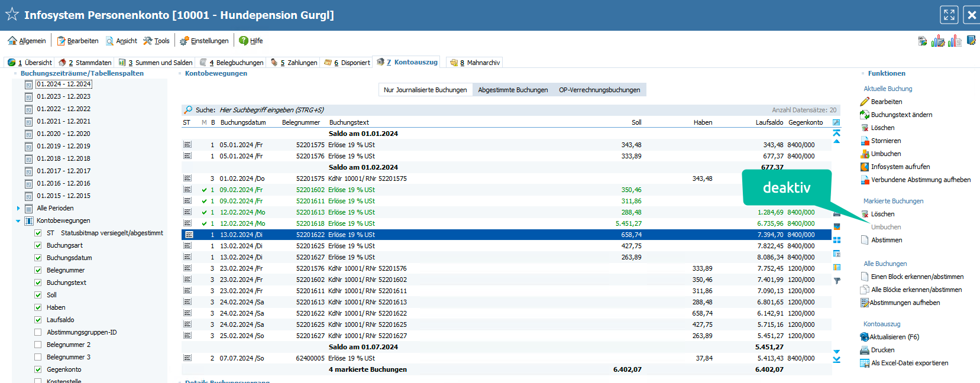Image resolution: width=980 pixels, height=383 pixels.
Task: Click the favorite star icon in title bar
Action: [12, 15]
